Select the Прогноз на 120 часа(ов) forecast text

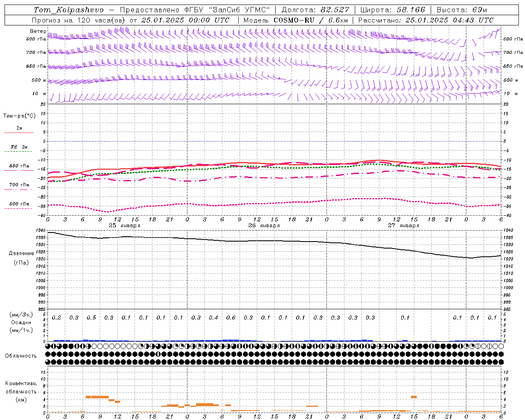79,20
